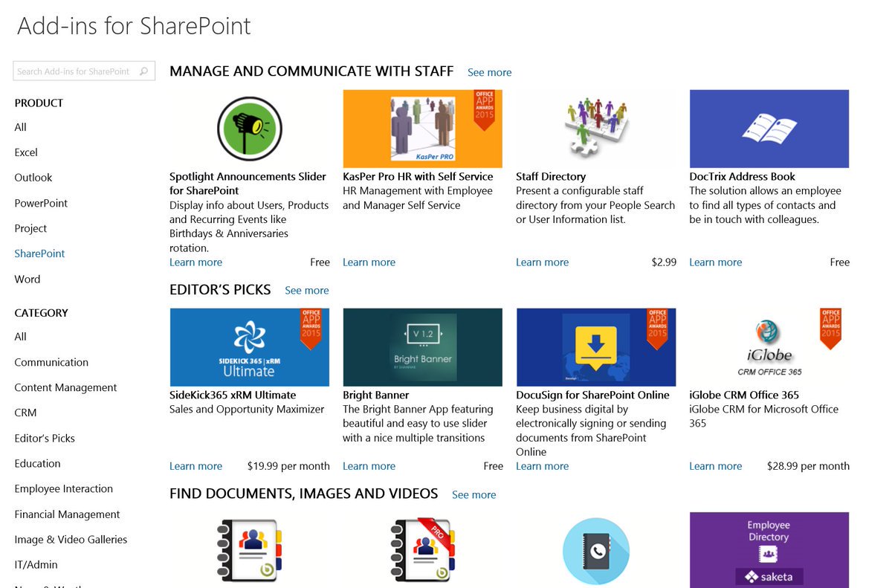Open the KasPer Pro HR app image
This screenshot has width=892, height=588.
422,129
